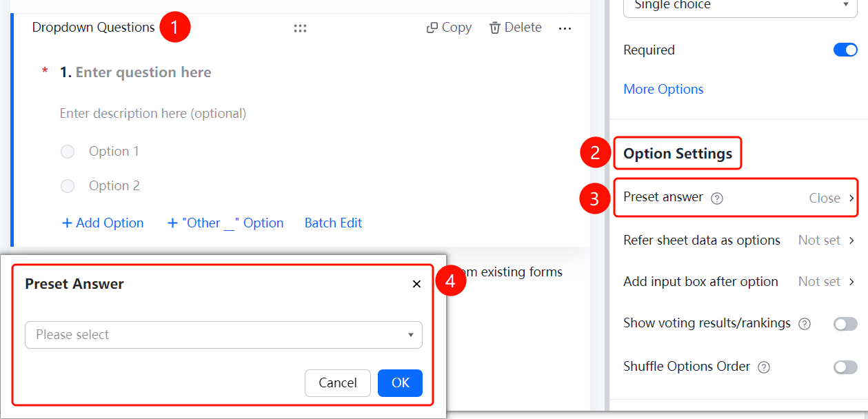868x419 pixels.
Task: Open Batch Edit for options
Action: (x=333, y=223)
